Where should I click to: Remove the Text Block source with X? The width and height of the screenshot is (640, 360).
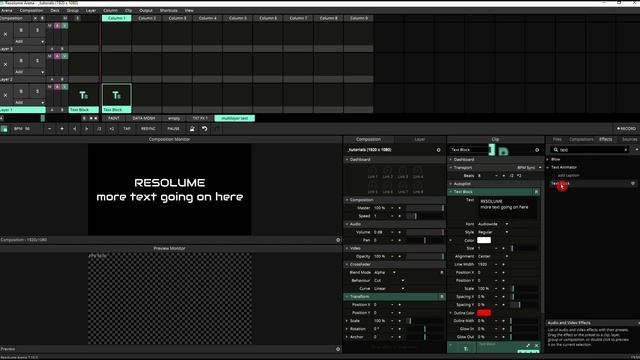[x=537, y=346]
